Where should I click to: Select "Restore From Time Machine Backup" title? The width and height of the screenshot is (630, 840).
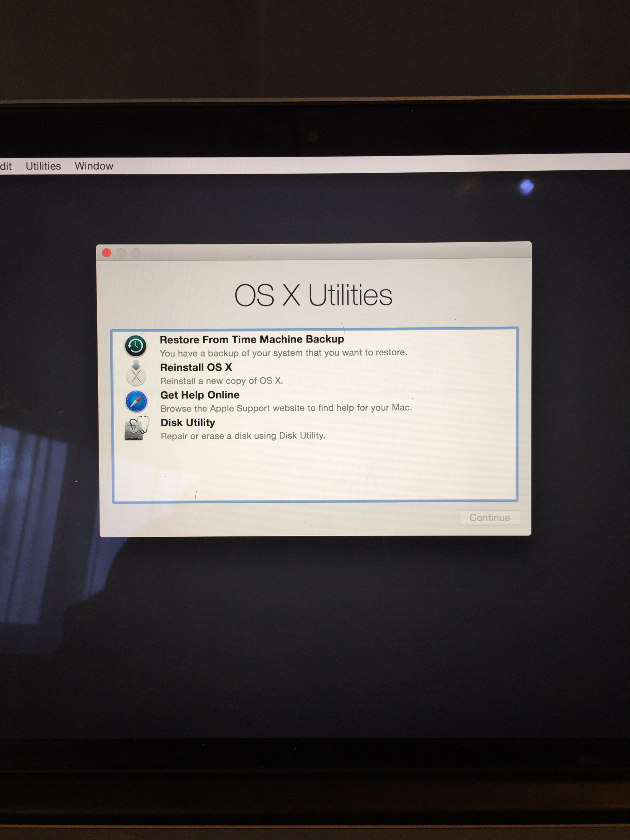pos(252,339)
